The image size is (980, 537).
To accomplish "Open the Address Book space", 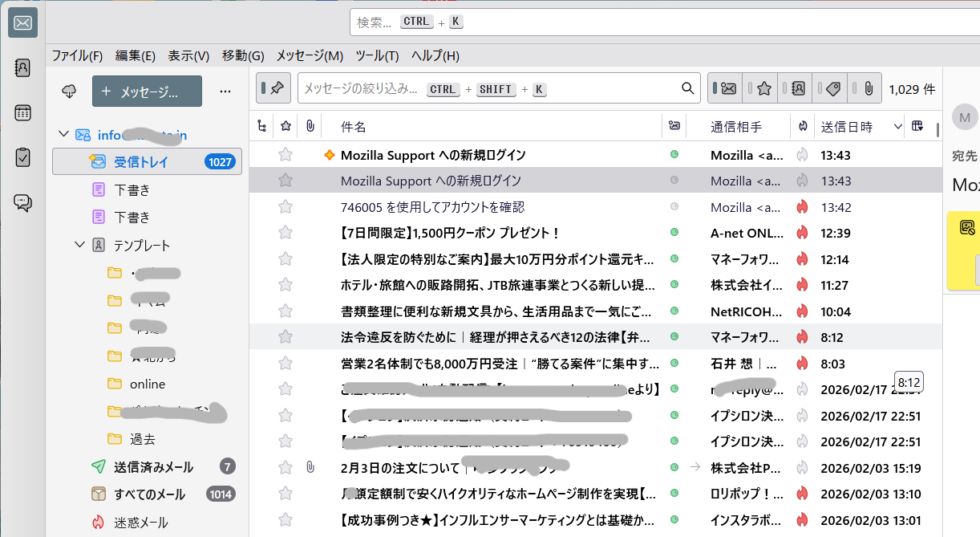I will pos(22,68).
